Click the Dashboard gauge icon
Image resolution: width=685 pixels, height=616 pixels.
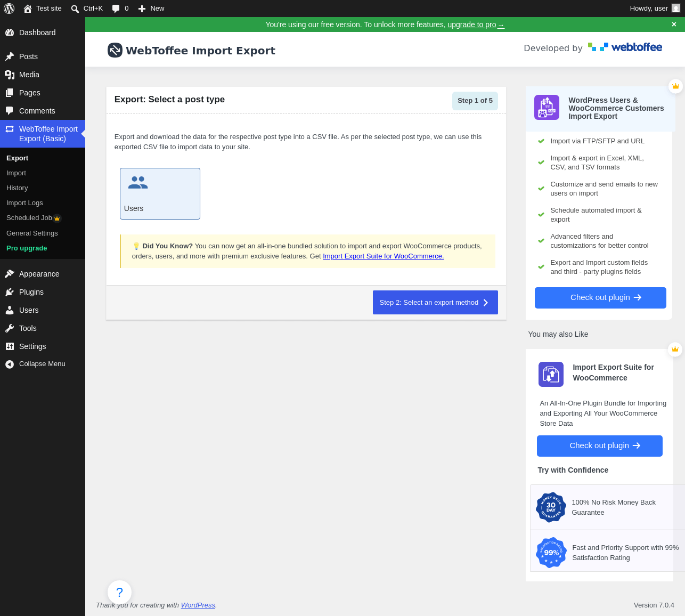[10, 33]
